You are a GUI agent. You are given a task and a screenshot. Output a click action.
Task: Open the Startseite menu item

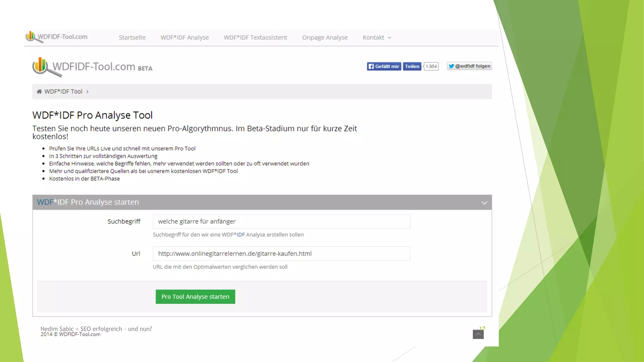point(132,37)
